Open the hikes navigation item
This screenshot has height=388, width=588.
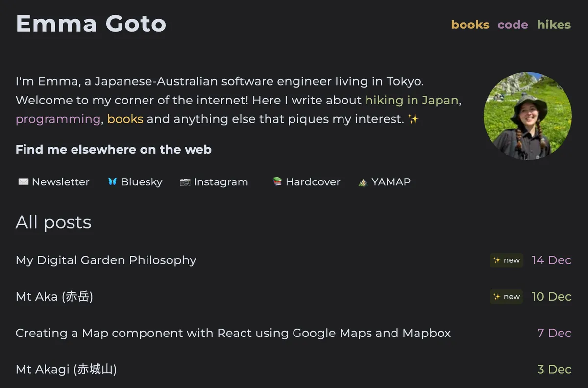pyautogui.click(x=554, y=25)
